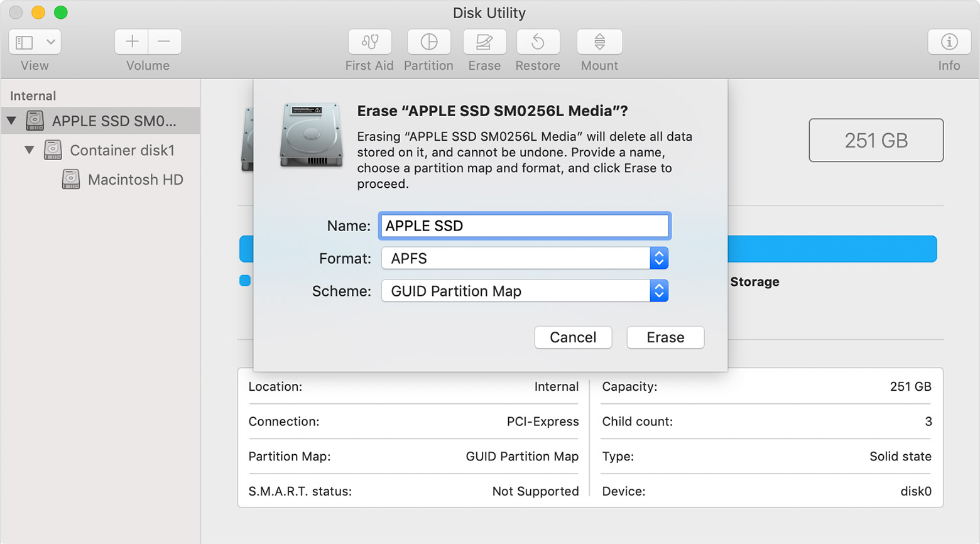
Task: Click the Mount toolbar icon
Action: pyautogui.click(x=599, y=42)
